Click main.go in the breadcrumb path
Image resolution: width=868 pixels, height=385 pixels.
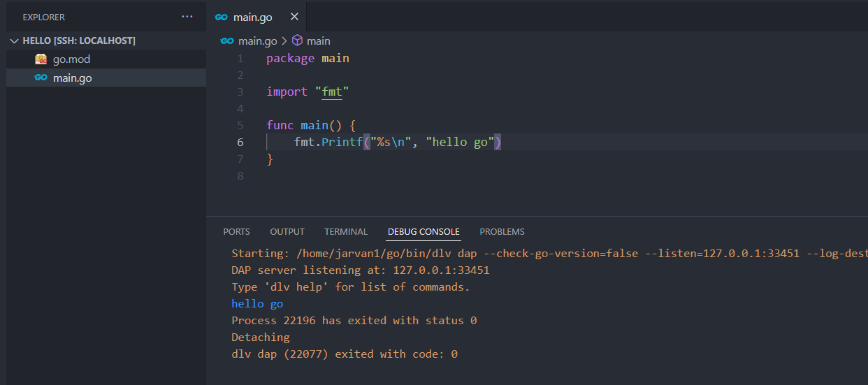pyautogui.click(x=258, y=41)
